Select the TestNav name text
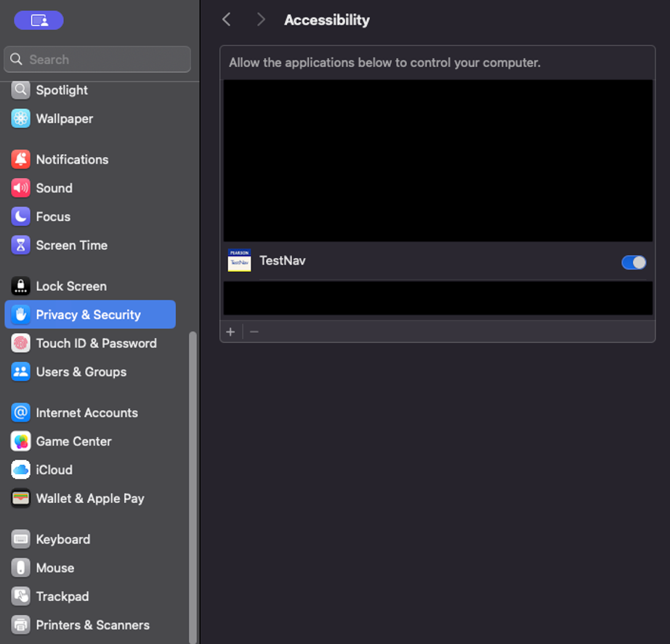The height and width of the screenshot is (644, 670). pyautogui.click(x=283, y=261)
